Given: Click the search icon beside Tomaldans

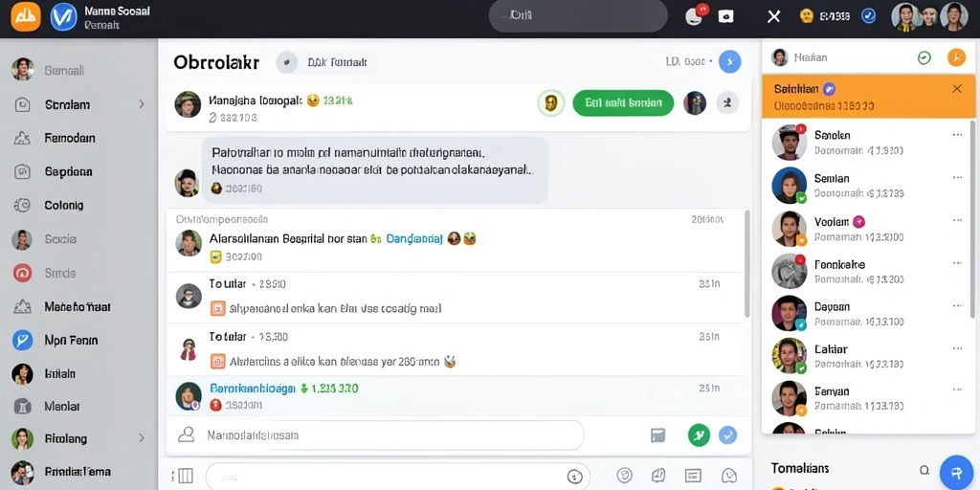Looking at the screenshot, I should (924, 469).
